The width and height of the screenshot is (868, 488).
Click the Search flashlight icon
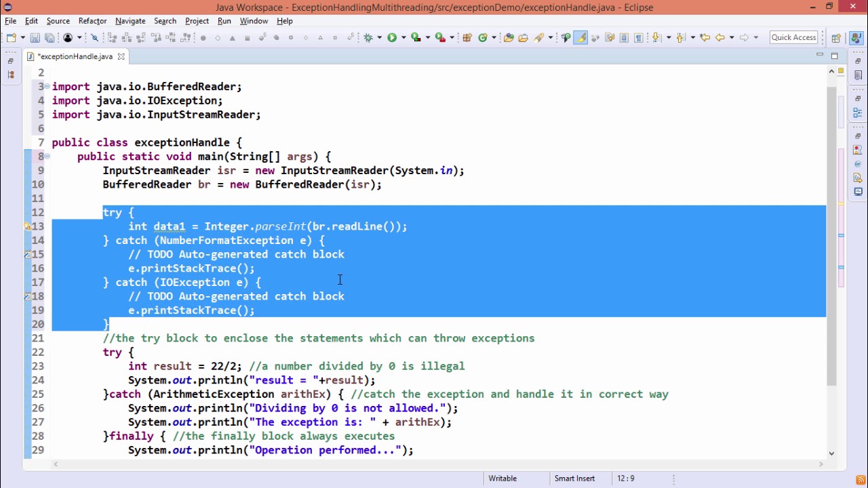[x=539, y=38]
